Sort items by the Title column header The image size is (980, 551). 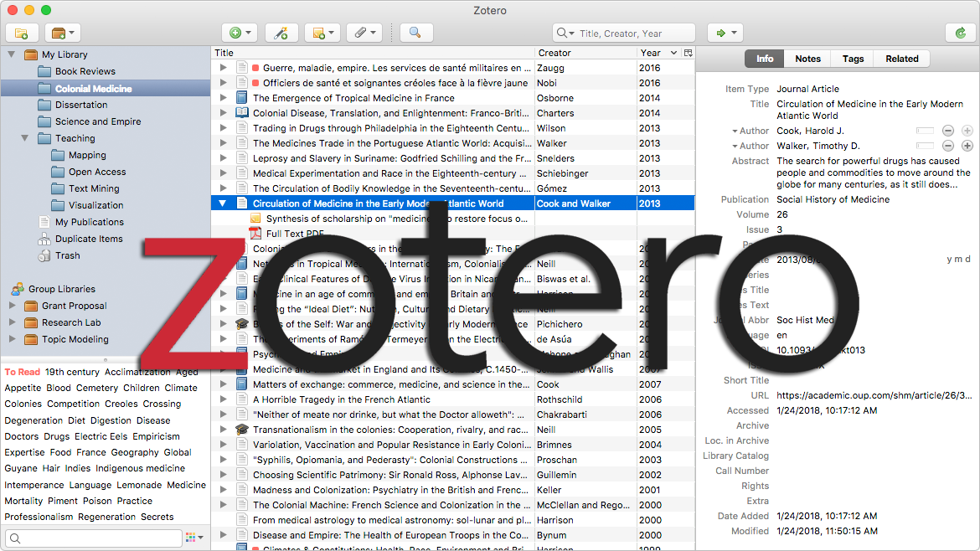click(373, 53)
